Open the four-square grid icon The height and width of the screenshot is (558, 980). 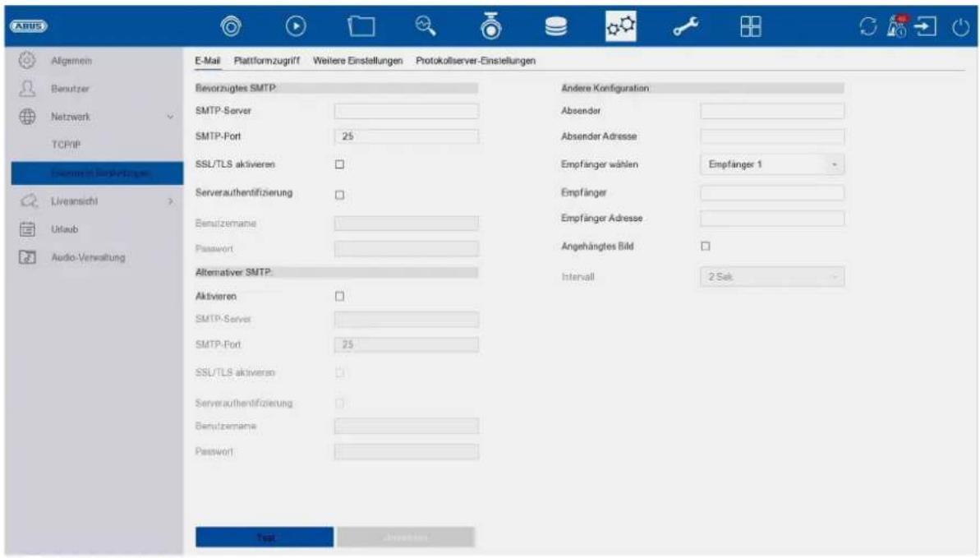point(751,26)
